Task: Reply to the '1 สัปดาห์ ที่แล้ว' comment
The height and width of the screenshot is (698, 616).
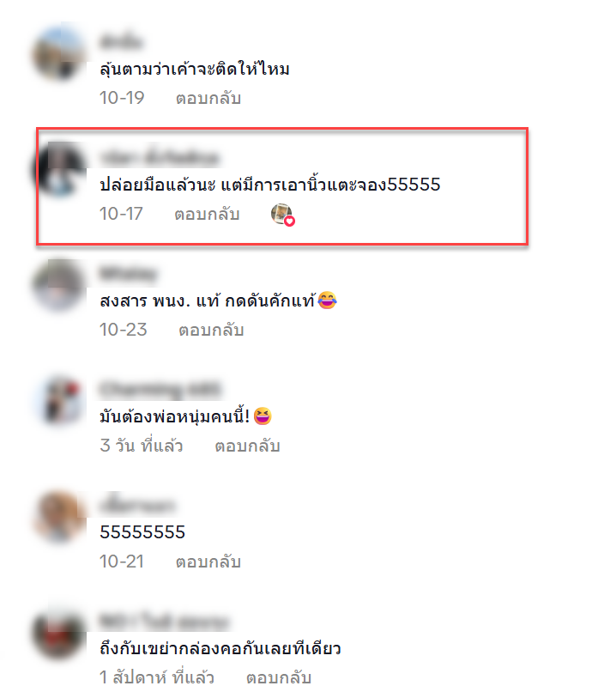Action: pos(279,677)
